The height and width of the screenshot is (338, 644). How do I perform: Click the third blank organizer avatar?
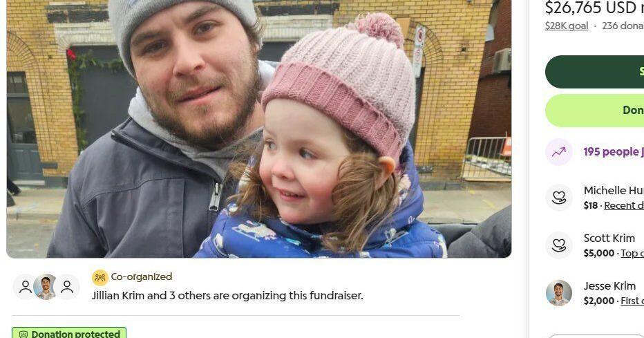[67, 287]
